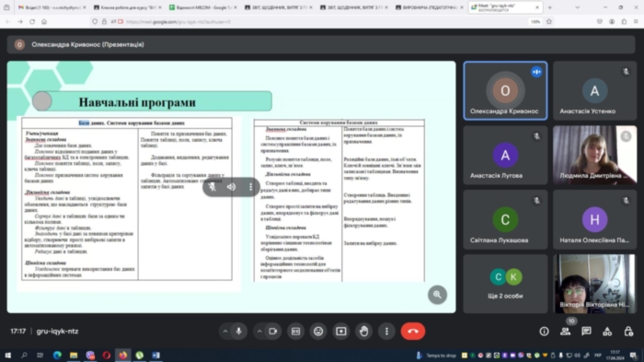Open meeting details info icon
This screenshot has height=362, width=644.
click(x=545, y=332)
